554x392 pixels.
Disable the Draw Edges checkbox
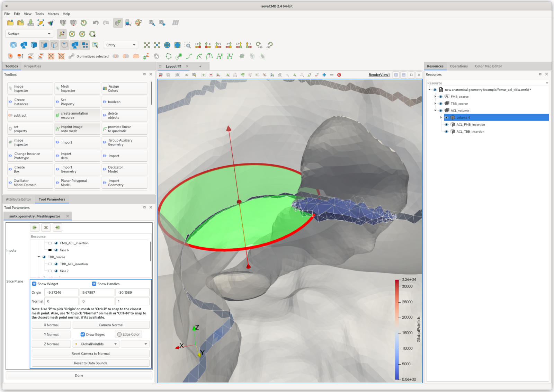pos(82,334)
